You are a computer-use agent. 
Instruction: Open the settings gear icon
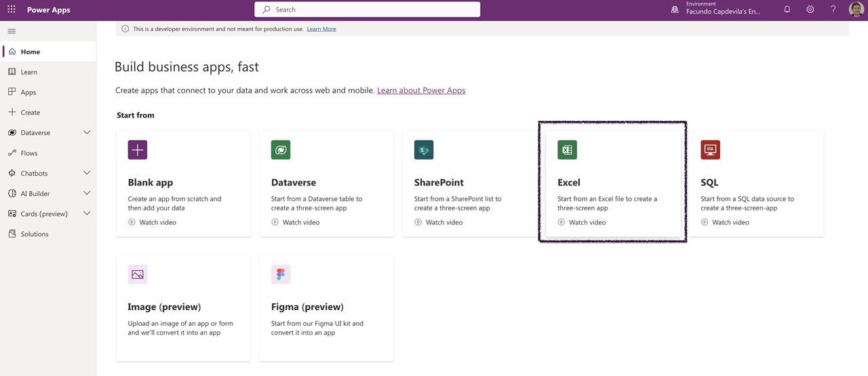click(810, 10)
